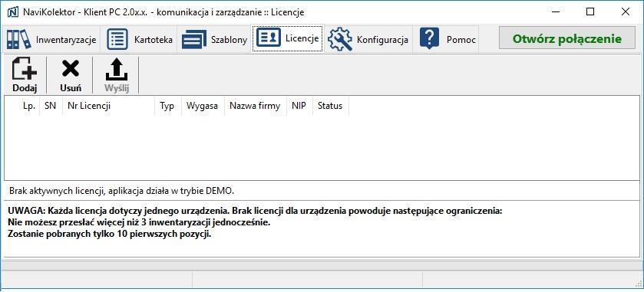Sort by the NIP column header
Image resolution: width=644 pixels, height=292 pixels.
pyautogui.click(x=299, y=107)
